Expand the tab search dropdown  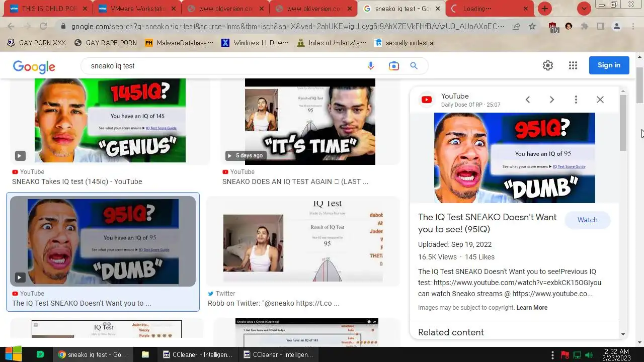click(584, 9)
